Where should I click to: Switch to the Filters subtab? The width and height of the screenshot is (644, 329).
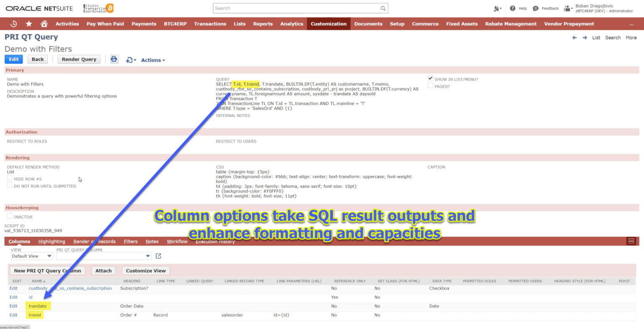[130, 241]
